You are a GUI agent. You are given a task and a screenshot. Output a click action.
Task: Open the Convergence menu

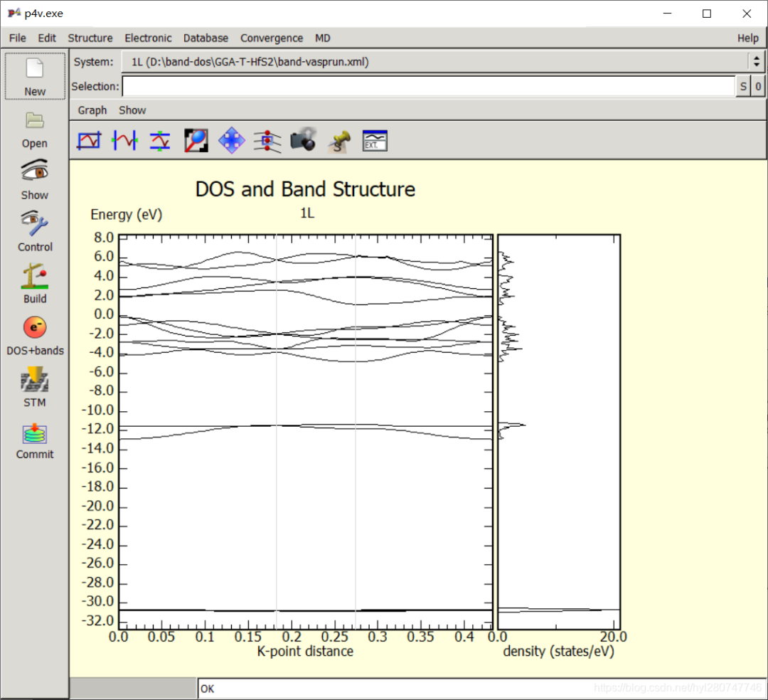click(x=272, y=38)
